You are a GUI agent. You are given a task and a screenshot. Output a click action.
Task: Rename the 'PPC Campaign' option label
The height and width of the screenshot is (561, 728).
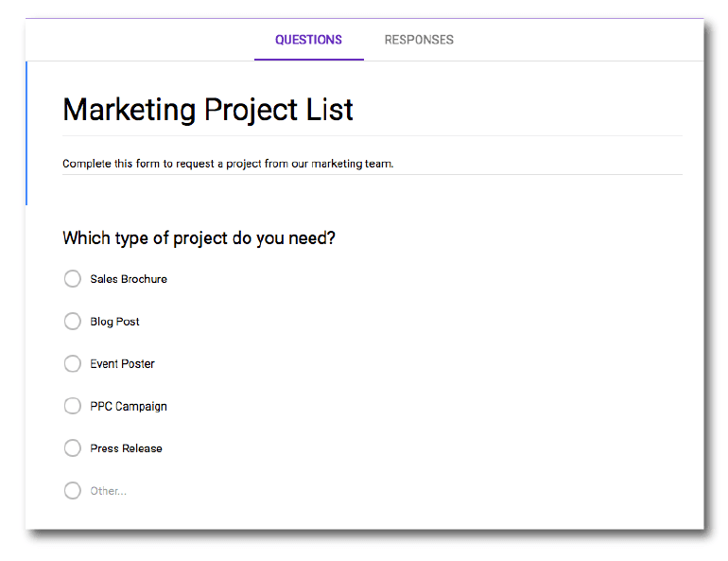(x=129, y=406)
